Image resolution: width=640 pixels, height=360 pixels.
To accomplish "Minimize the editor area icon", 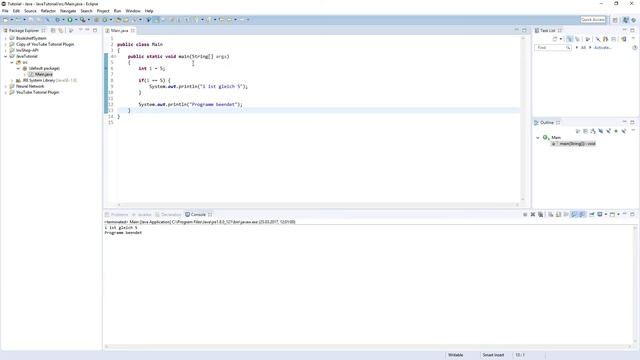I will 516,30.
